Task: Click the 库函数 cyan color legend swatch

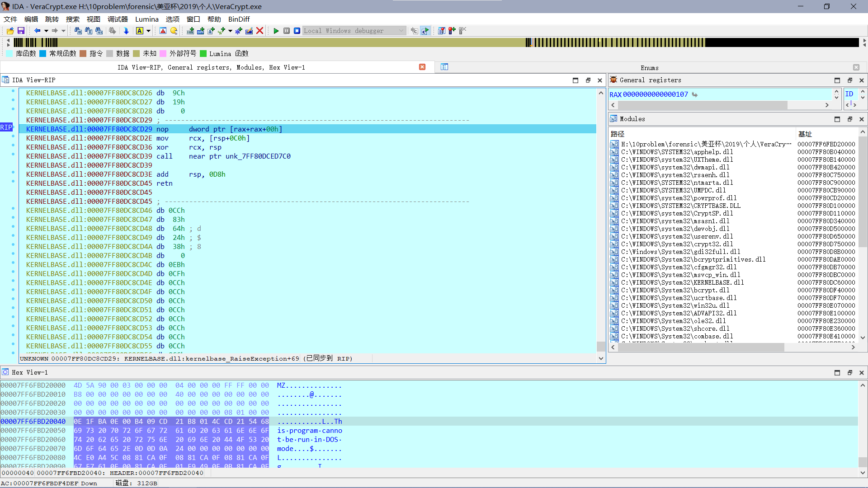Action: pos(9,53)
